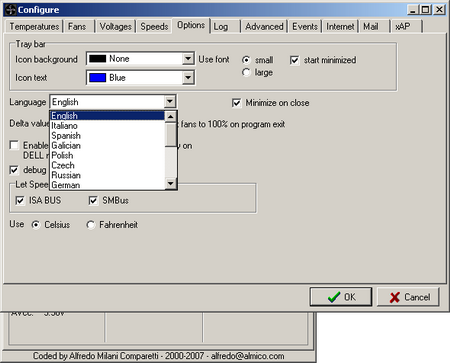This screenshot has height=363, width=450.
Task: Click language list scroll up arrow
Action: [x=171, y=116]
